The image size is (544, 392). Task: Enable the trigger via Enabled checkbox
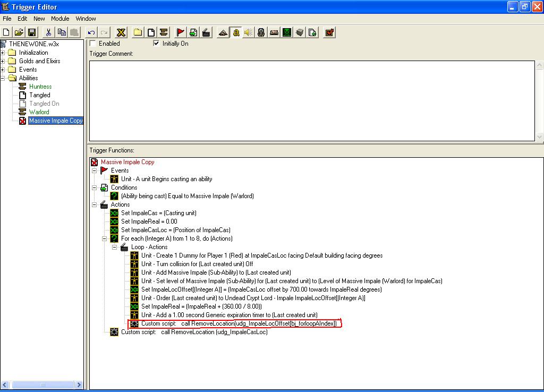(x=92, y=44)
